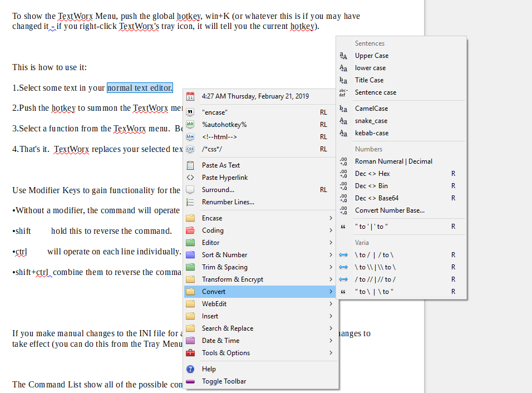Choose Toggle Toolbar menu entry
This screenshot has height=393, width=532.
(260, 381)
